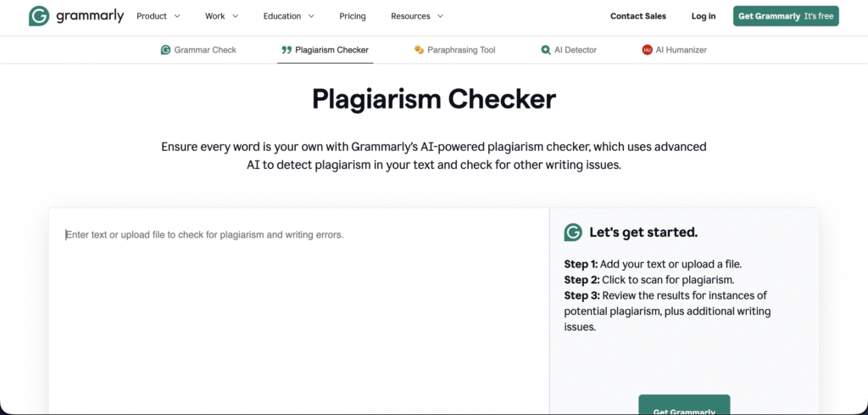Expand the Work dropdown menu
Screen dimensions: 868x415
pos(221,16)
